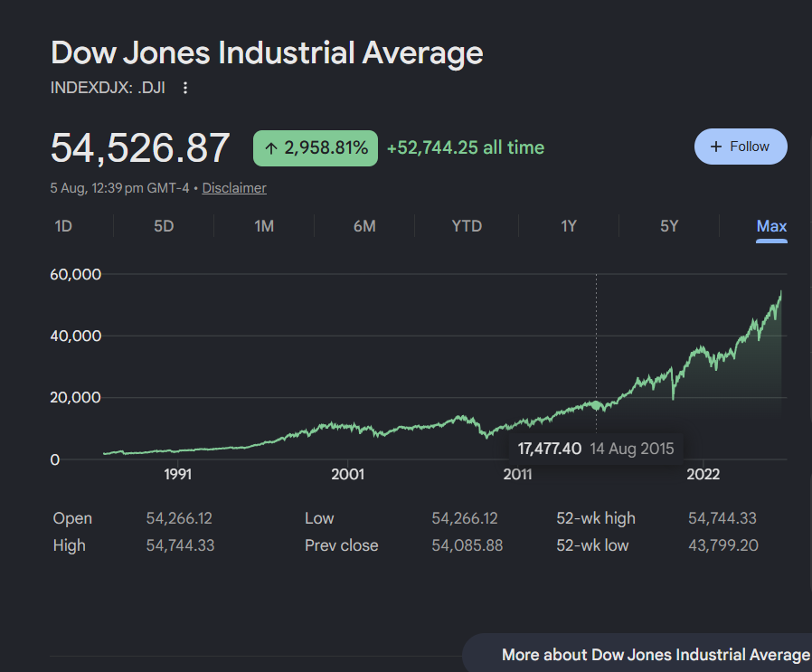The width and height of the screenshot is (812, 672).
Task: Click the 60,000 y-axis label
Action: point(76,274)
